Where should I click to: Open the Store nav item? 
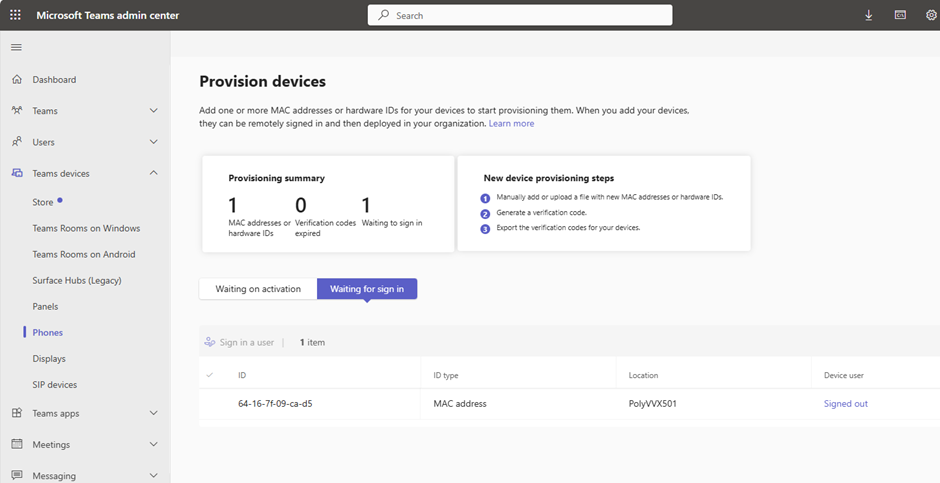[43, 202]
